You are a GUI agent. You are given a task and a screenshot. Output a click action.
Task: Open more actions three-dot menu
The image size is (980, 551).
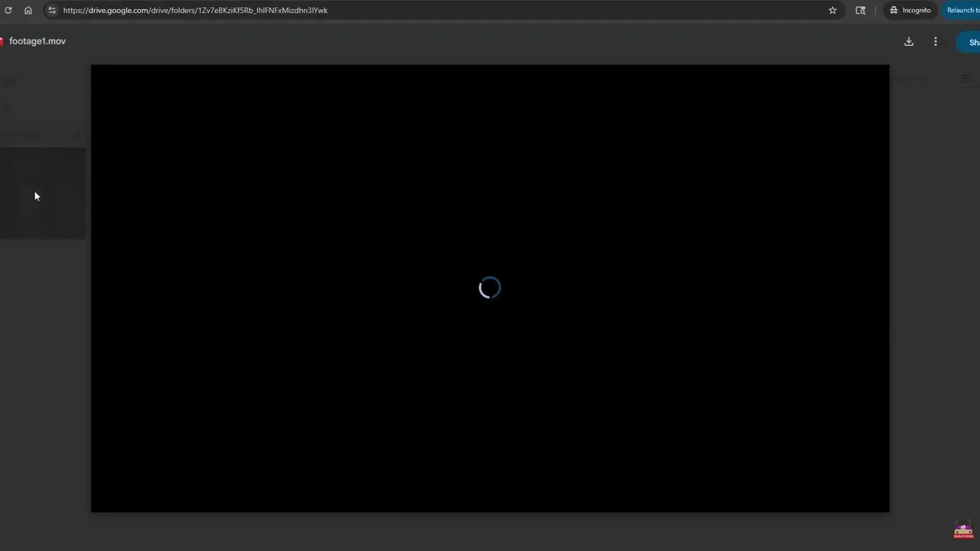(936, 41)
